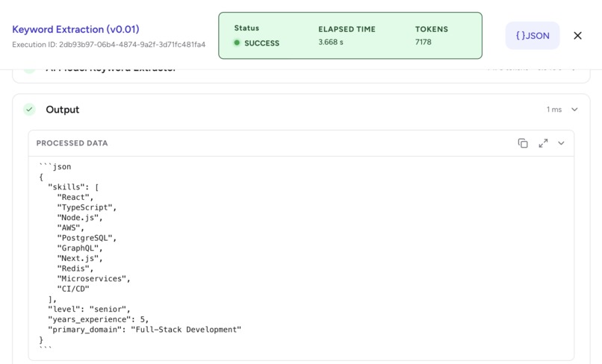The height and width of the screenshot is (364, 602).
Task: Click the "GraphQL" skill line
Action: 80,248
